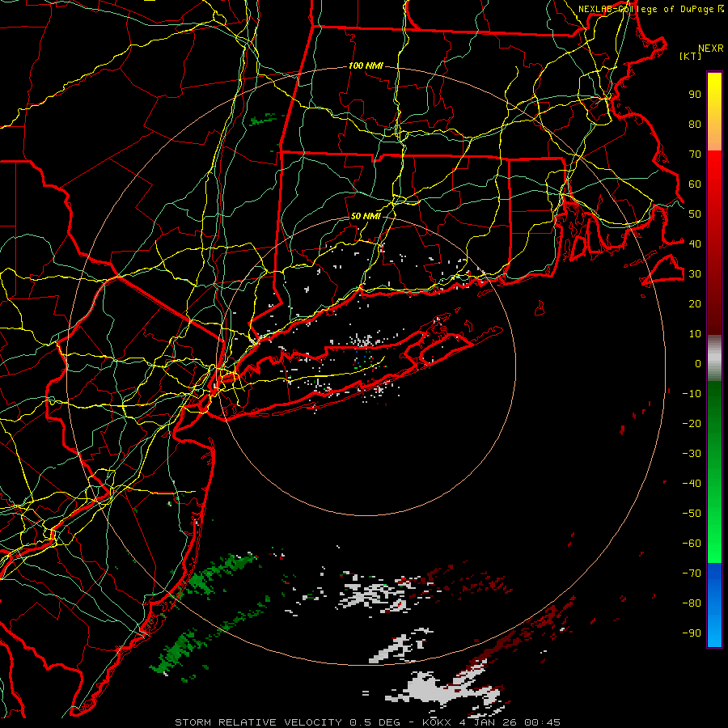The height and width of the screenshot is (728, 728).
Task: Click the 50 value on velocity scale
Action: pos(695,214)
